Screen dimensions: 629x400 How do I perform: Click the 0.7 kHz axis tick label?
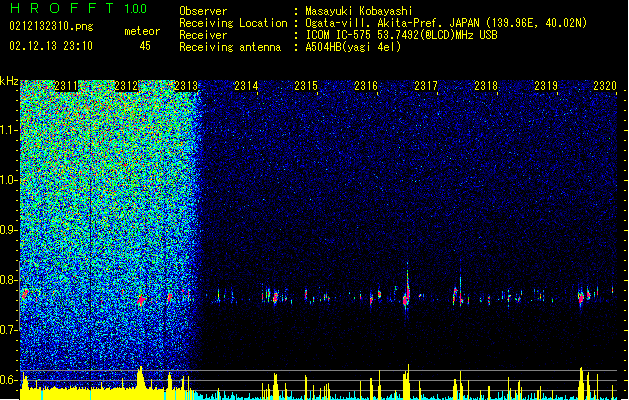(x=9, y=330)
